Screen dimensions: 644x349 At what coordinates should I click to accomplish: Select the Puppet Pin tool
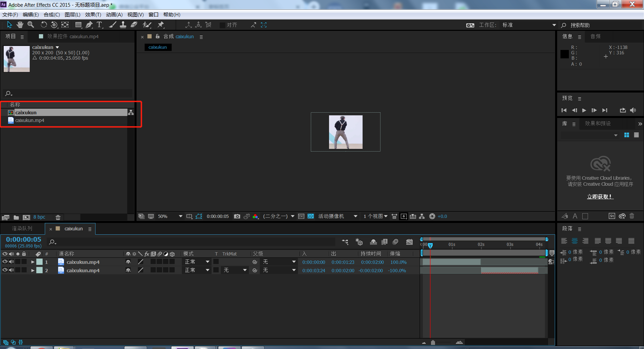161,25
